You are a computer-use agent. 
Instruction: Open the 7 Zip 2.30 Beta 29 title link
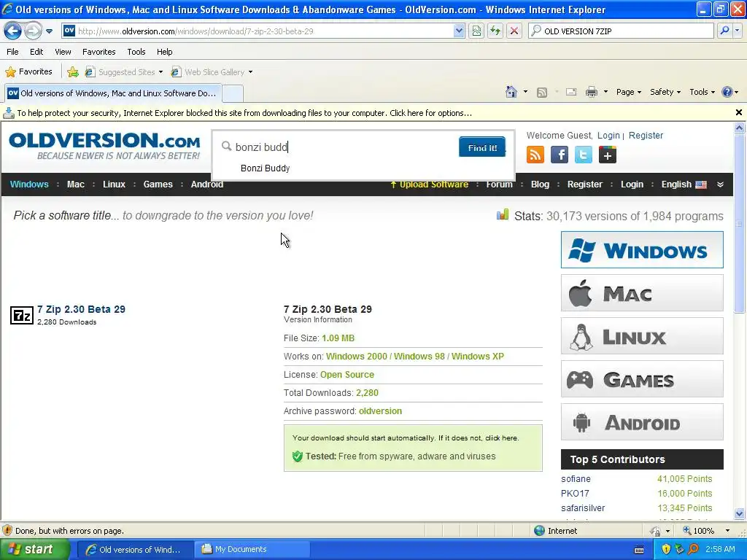coord(81,309)
